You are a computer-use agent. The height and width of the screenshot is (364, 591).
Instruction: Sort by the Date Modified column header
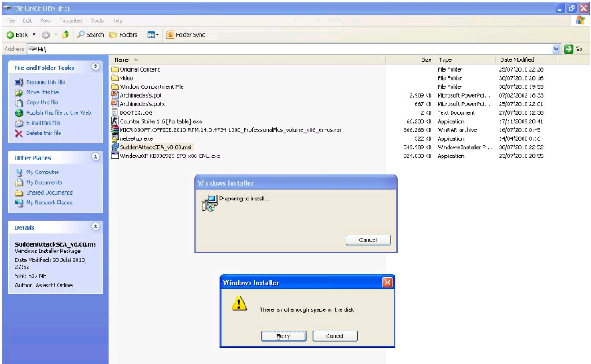point(524,59)
